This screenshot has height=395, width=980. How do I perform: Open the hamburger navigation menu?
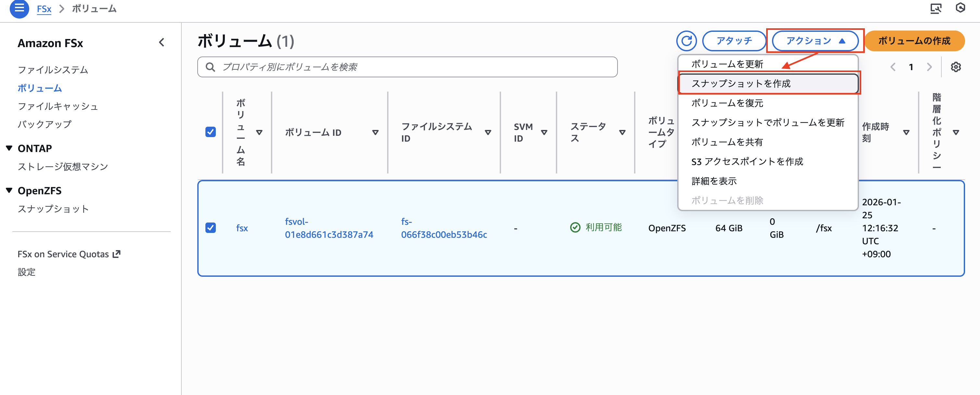[19, 8]
